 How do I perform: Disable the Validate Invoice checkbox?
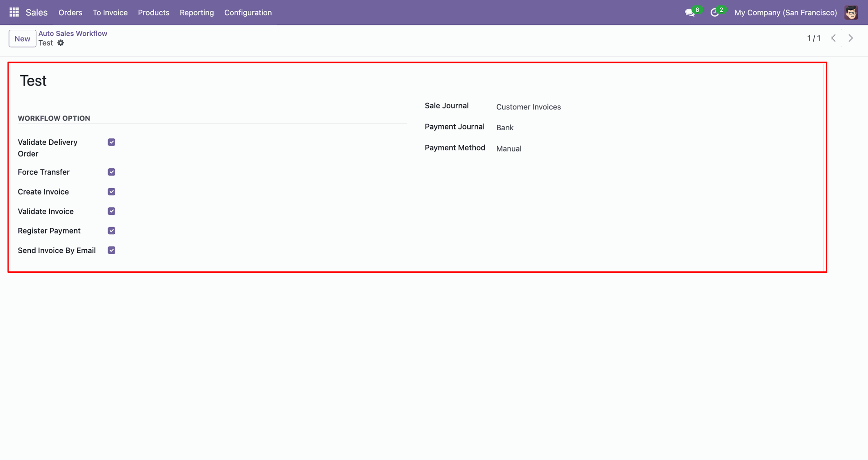click(x=112, y=211)
